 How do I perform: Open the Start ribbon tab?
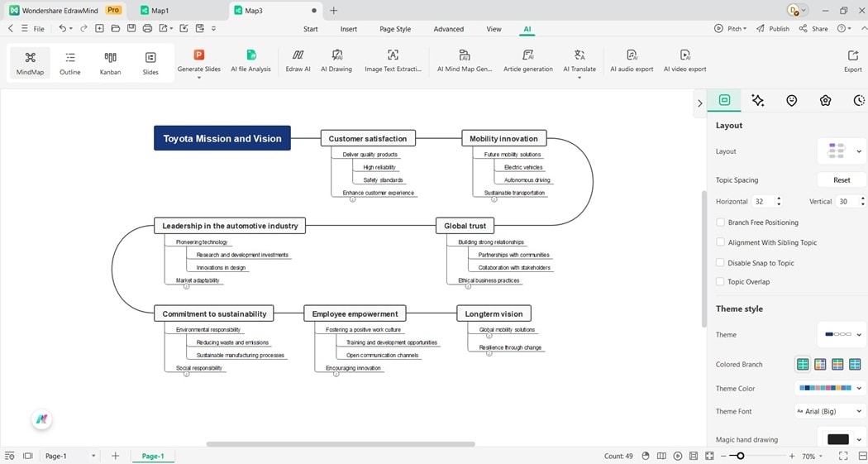point(311,29)
